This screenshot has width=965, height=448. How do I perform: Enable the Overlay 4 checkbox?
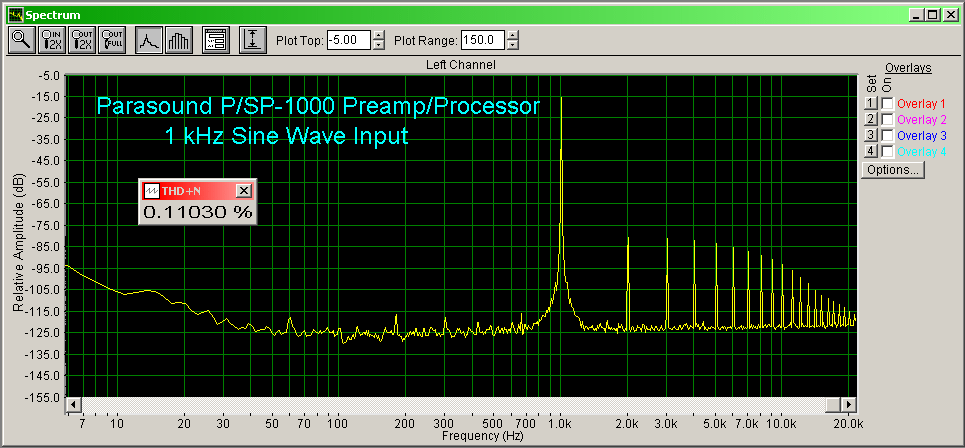[x=887, y=151]
